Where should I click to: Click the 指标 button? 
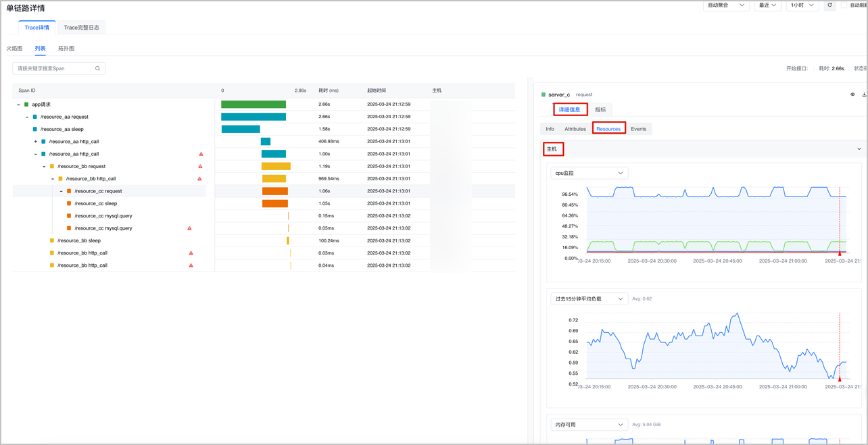(x=600, y=109)
